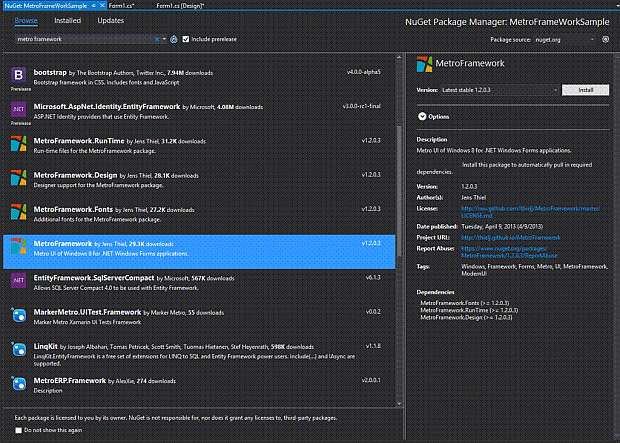
Task: Switch to the Installed tab
Action: click(x=68, y=20)
